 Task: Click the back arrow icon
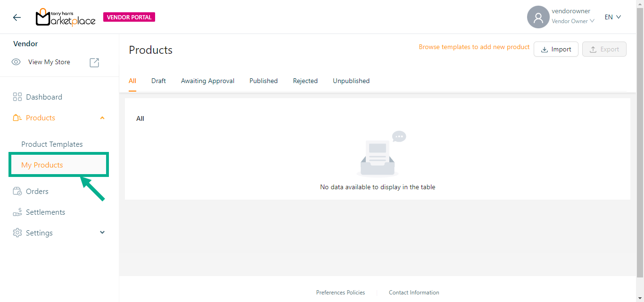click(x=17, y=17)
